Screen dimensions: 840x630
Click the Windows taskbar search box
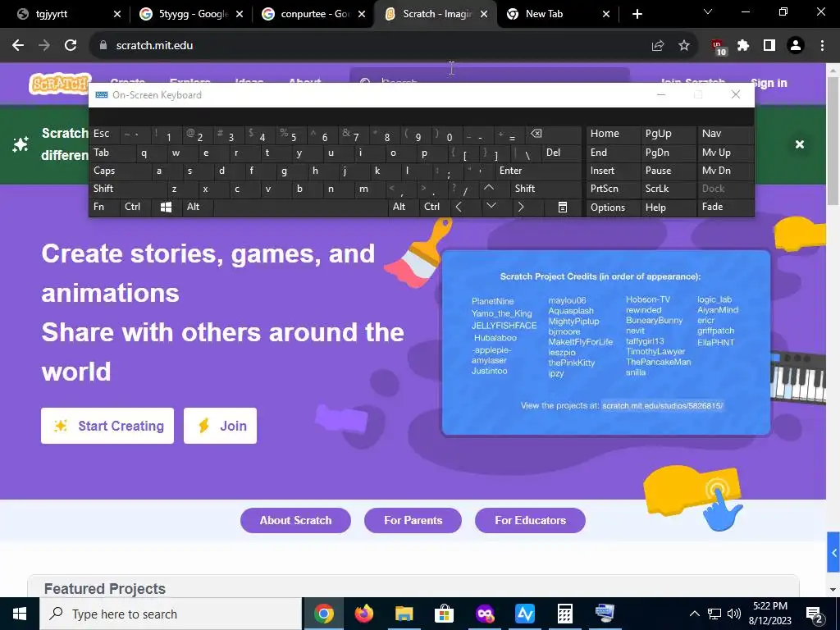tap(171, 614)
